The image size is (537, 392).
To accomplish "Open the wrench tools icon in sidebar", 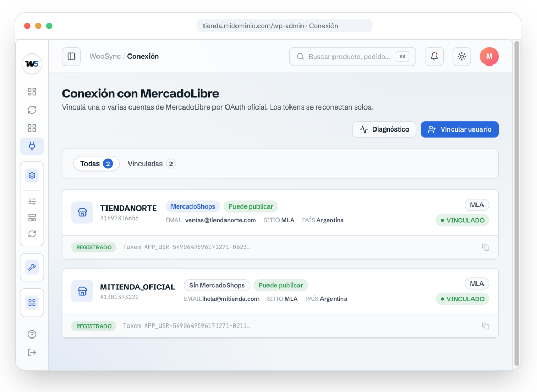I will coord(32,267).
